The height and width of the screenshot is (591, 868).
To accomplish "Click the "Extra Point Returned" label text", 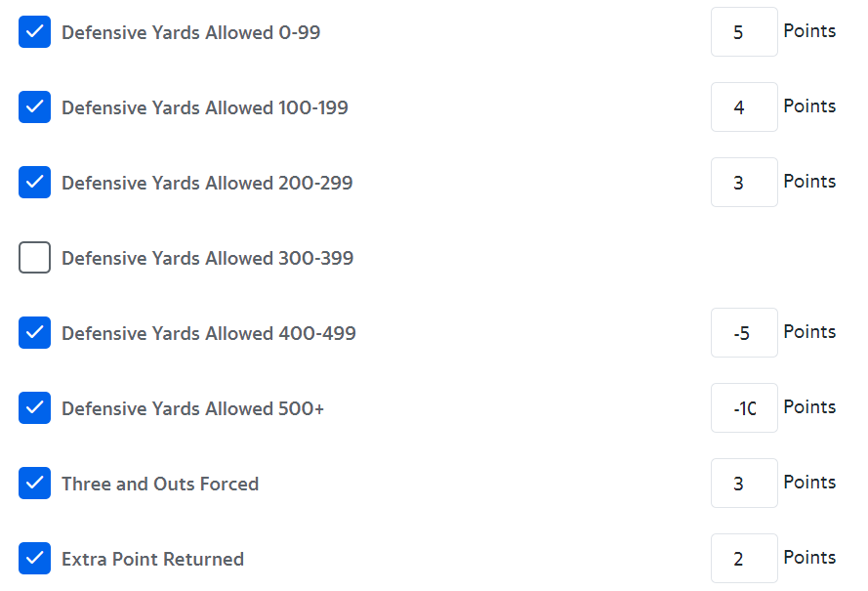I will 152,560.
